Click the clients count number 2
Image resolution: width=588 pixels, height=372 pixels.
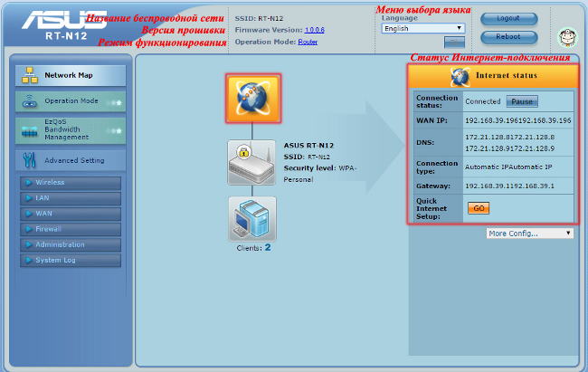[268, 247]
